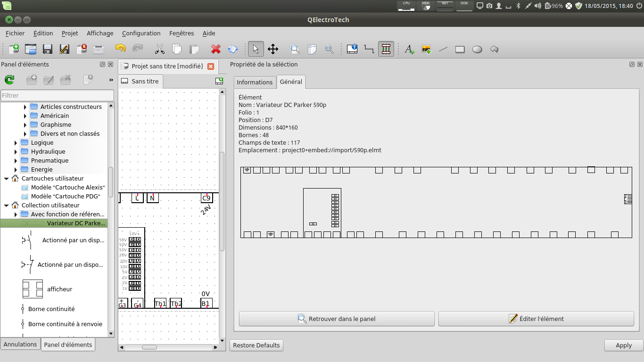Viewport: 644px width, 362px height.
Task: Collapse the Collection utilisateur node
Action: 6,206
